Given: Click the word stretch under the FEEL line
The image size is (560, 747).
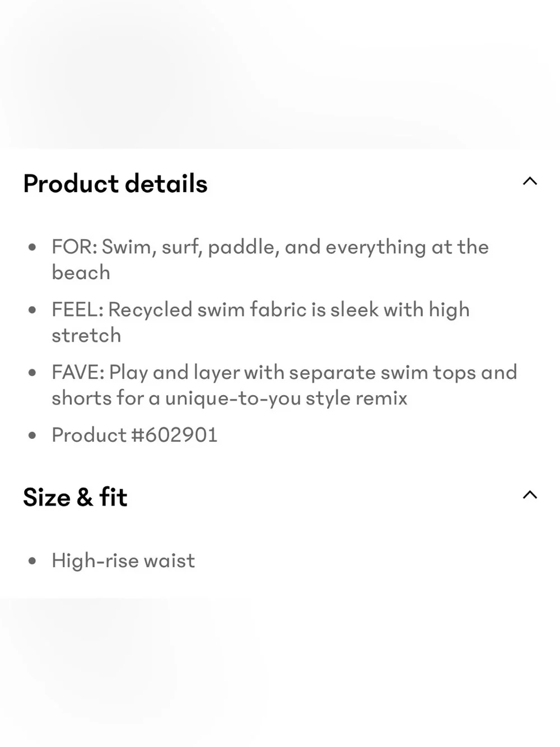Looking at the screenshot, I should click(86, 335).
